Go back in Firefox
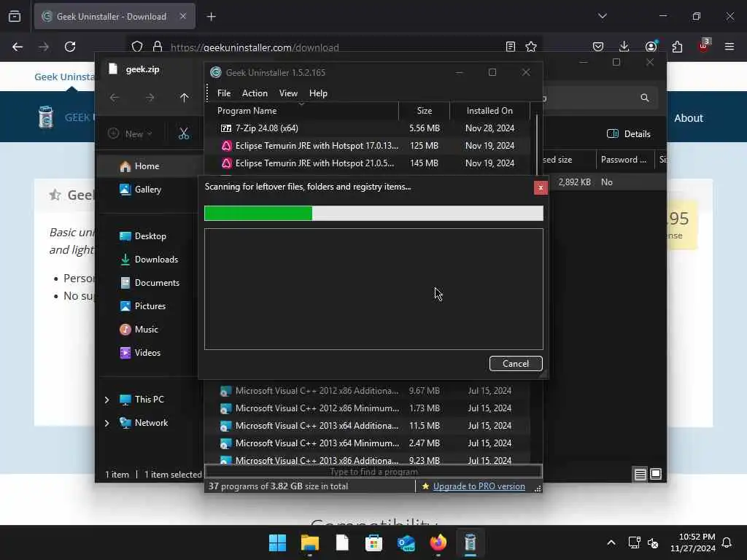This screenshot has width=747, height=560. (18, 47)
